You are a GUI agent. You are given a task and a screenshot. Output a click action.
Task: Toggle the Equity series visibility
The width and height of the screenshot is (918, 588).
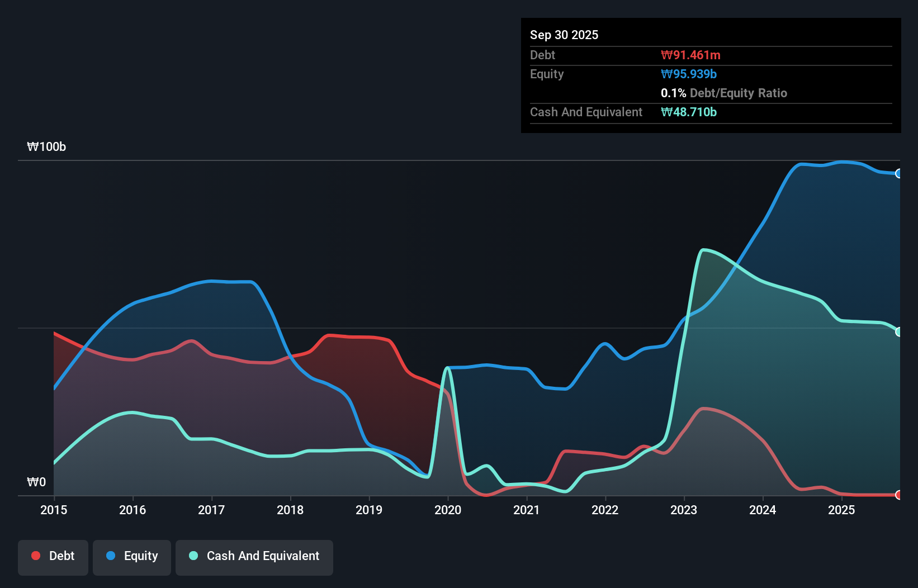click(x=131, y=556)
